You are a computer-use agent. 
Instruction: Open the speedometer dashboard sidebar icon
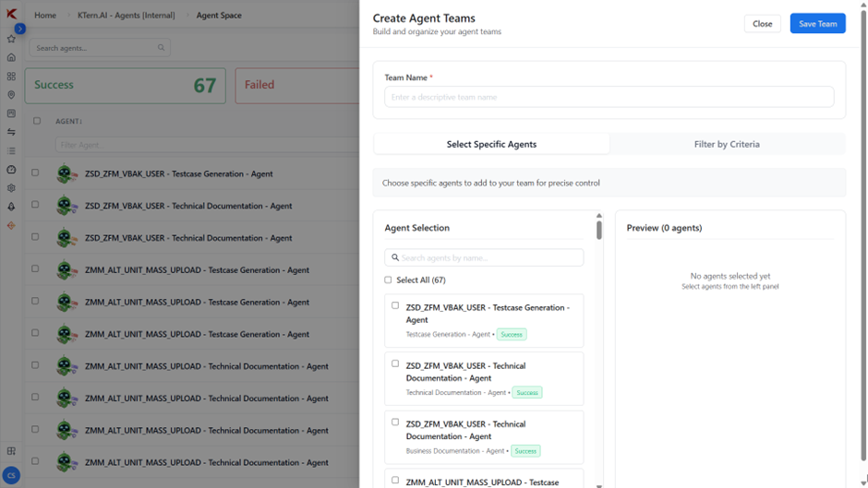coord(11,170)
